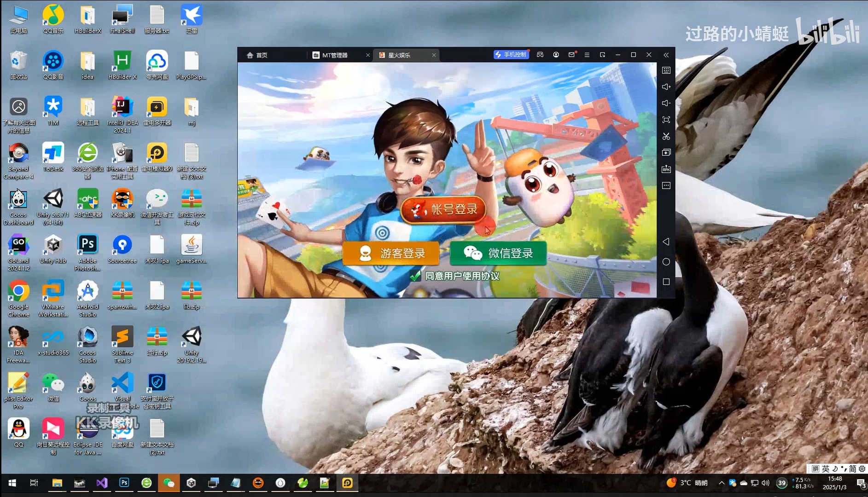868x497 pixels.
Task: Open the gamepad settings icon in title bar
Action: [540, 55]
